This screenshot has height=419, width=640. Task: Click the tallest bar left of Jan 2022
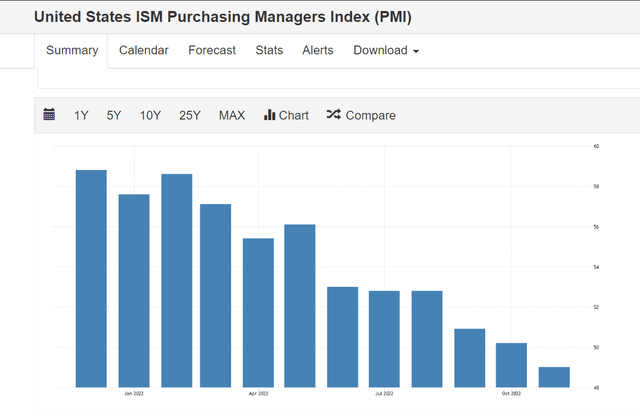[x=91, y=279]
